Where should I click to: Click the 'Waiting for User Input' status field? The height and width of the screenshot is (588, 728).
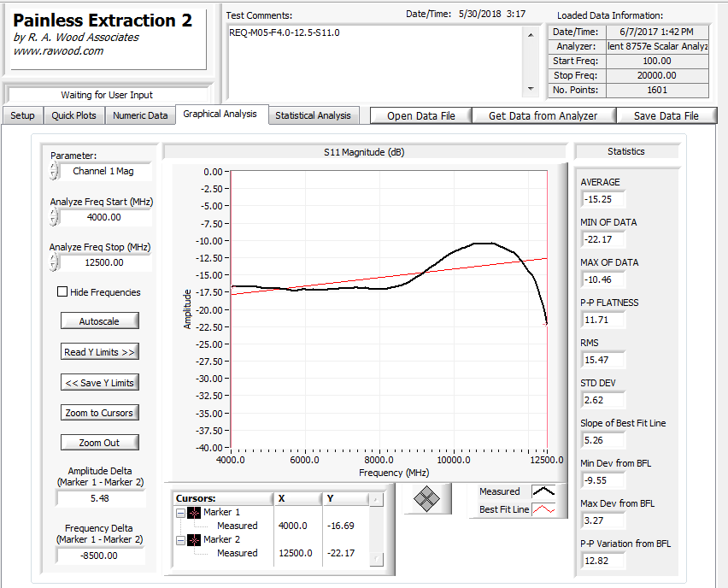tap(108, 95)
